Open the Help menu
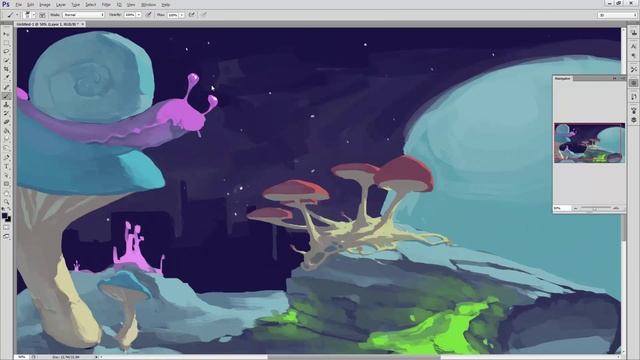The image size is (640, 360). point(165,4)
